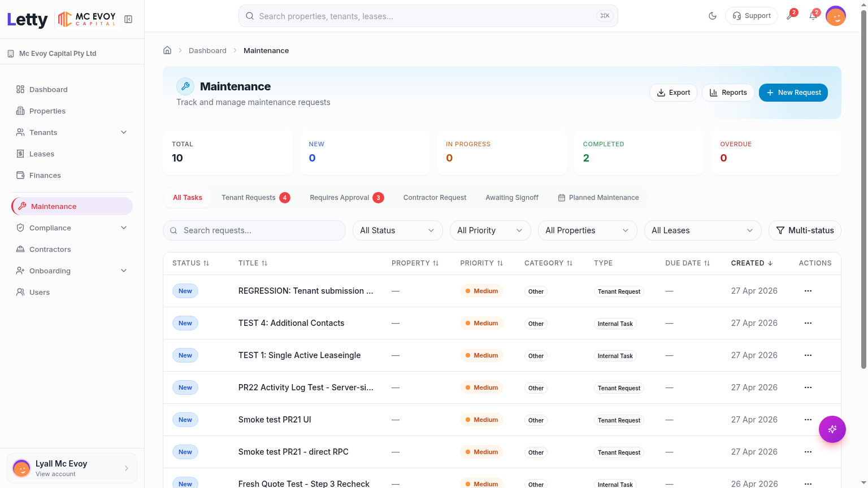Screen dimensions: 868x488
Task: Sort by Category column arrows
Action: point(570,263)
